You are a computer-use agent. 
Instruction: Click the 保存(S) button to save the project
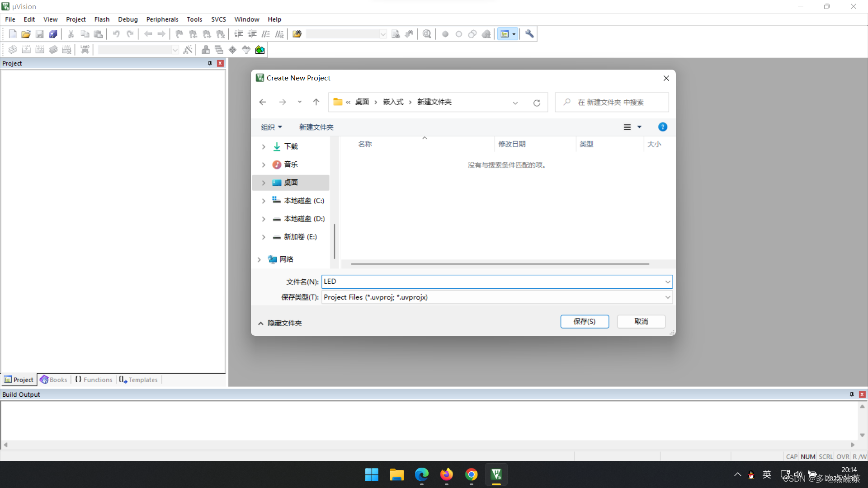point(584,321)
